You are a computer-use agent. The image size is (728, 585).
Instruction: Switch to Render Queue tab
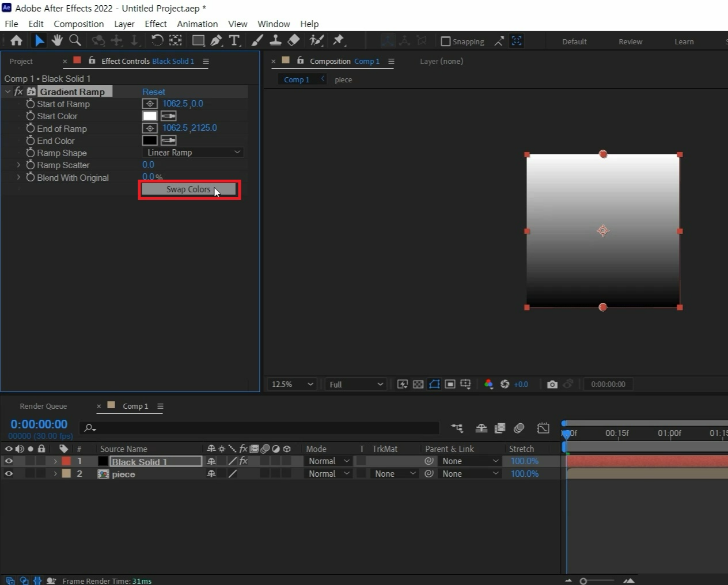pyautogui.click(x=43, y=406)
